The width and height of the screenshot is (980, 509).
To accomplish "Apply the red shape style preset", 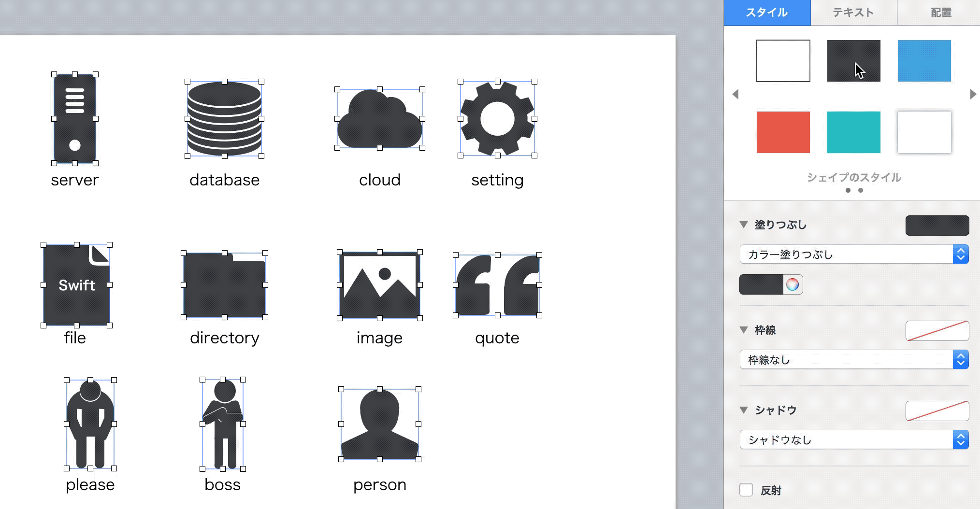I will 782,132.
